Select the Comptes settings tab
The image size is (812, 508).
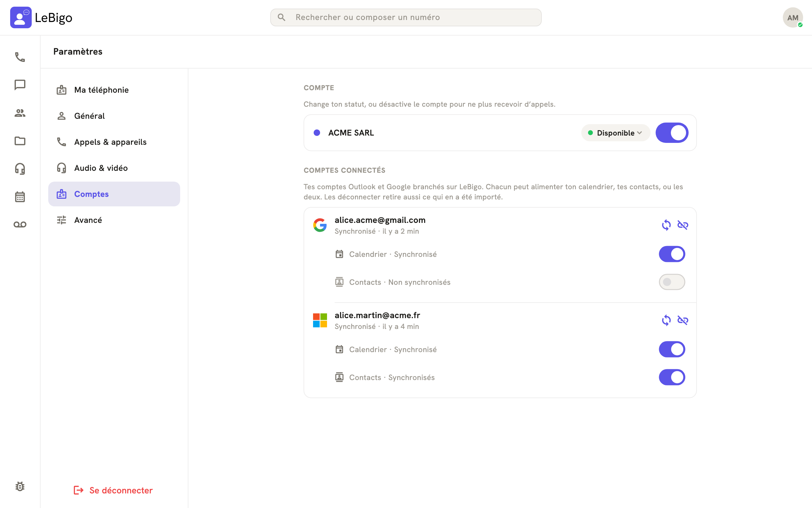114,194
